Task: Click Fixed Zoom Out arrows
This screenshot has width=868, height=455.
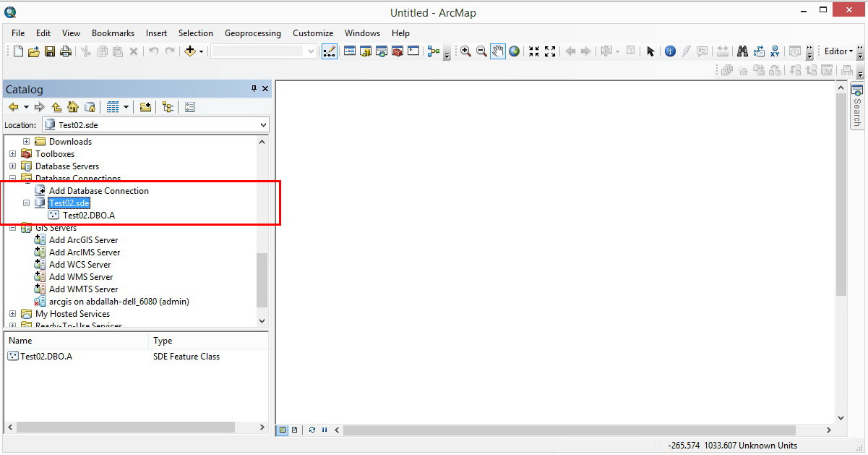Action: [550, 51]
